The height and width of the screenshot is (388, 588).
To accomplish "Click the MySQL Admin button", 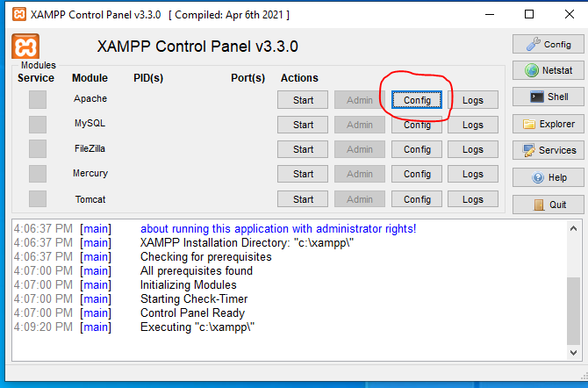I will click(360, 124).
